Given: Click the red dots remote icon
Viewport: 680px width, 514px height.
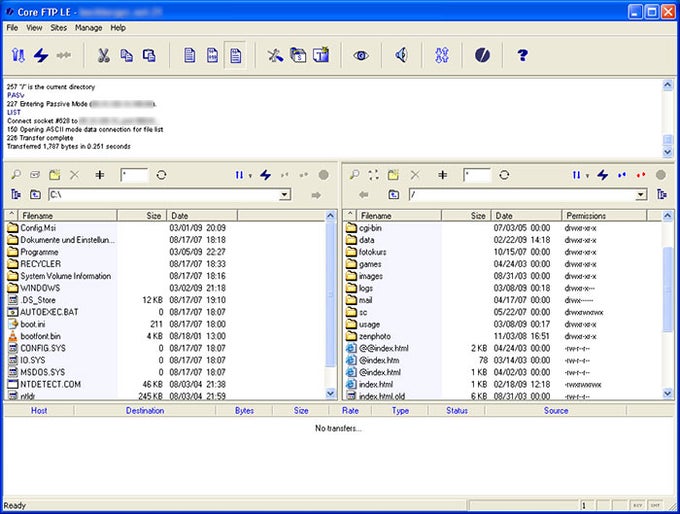Looking at the screenshot, I should click(641, 175).
